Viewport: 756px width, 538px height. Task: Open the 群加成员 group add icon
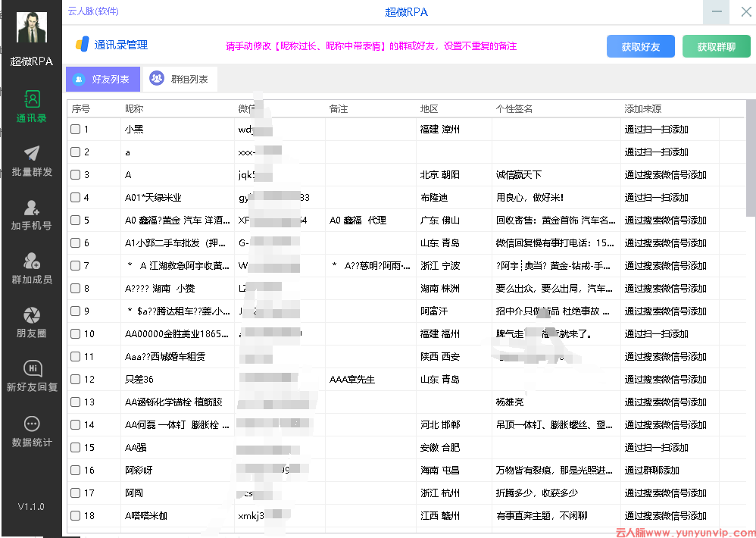tap(32, 261)
